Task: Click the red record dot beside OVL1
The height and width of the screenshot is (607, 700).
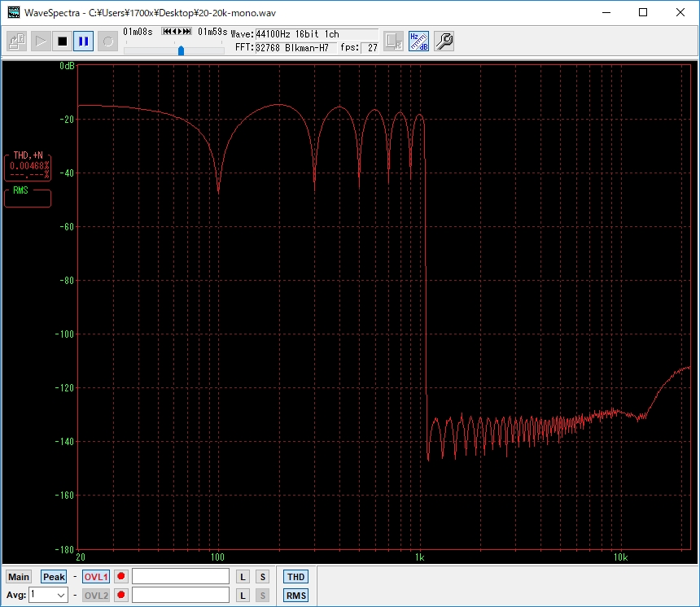Action: [x=121, y=577]
